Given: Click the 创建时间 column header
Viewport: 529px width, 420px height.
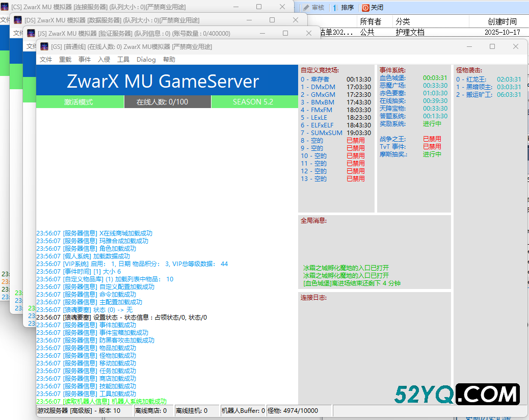Looking at the screenshot, I should [x=502, y=21].
